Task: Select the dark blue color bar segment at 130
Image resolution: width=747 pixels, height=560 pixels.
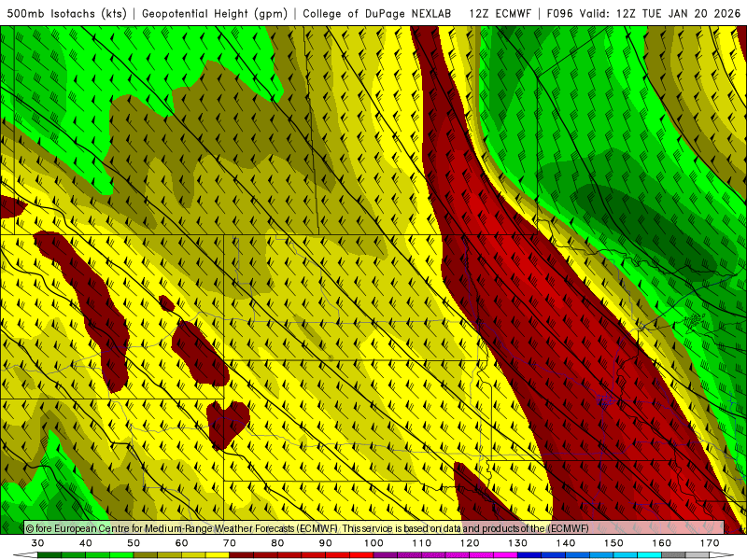Action: point(529,554)
